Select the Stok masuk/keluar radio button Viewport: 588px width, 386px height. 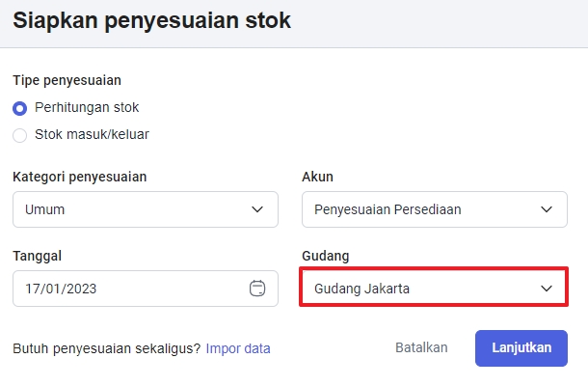pos(20,135)
